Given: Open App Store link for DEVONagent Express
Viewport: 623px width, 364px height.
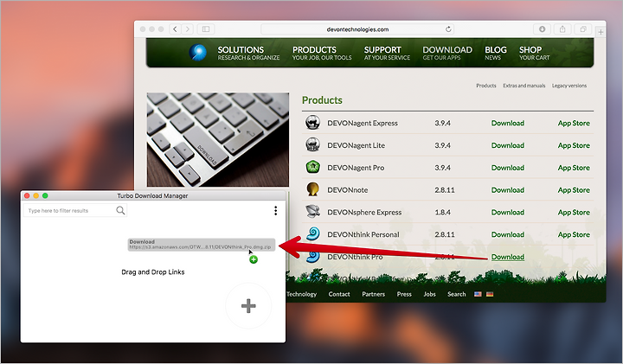Looking at the screenshot, I should [x=574, y=123].
